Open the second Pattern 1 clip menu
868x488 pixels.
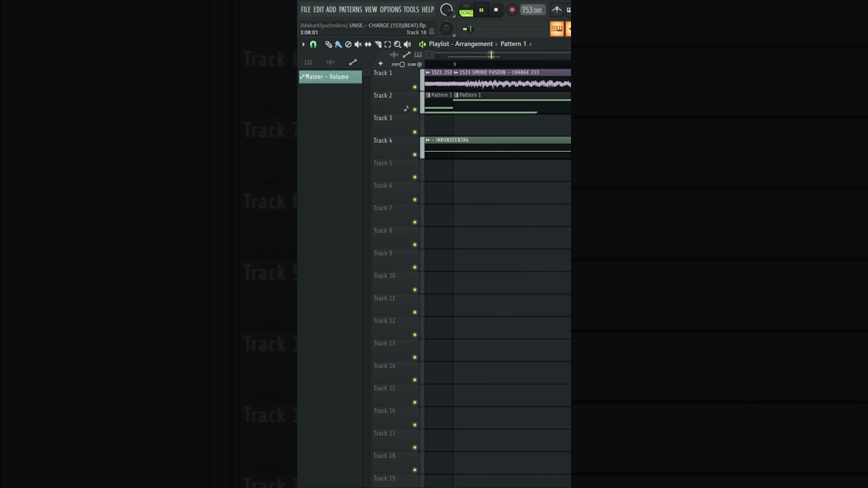(x=456, y=95)
